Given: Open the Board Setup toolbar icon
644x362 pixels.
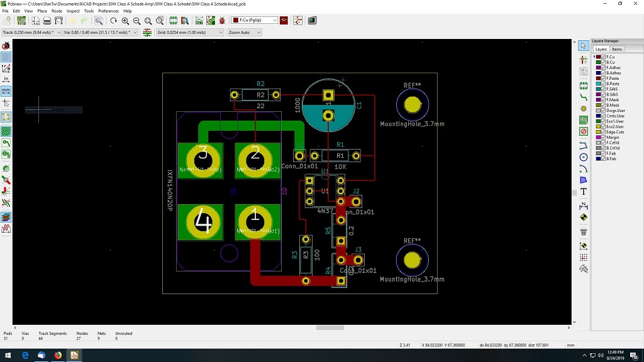Looking at the screenshot, I should 21,20.
